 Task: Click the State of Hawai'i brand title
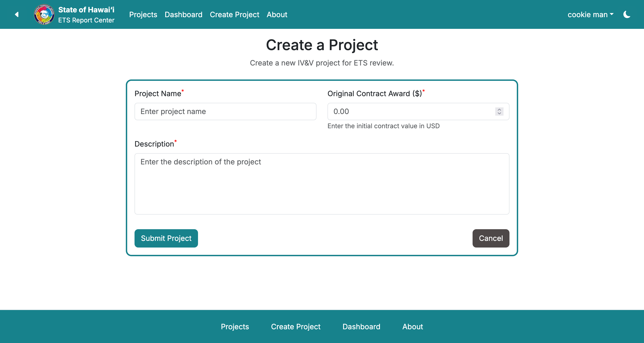point(86,9)
